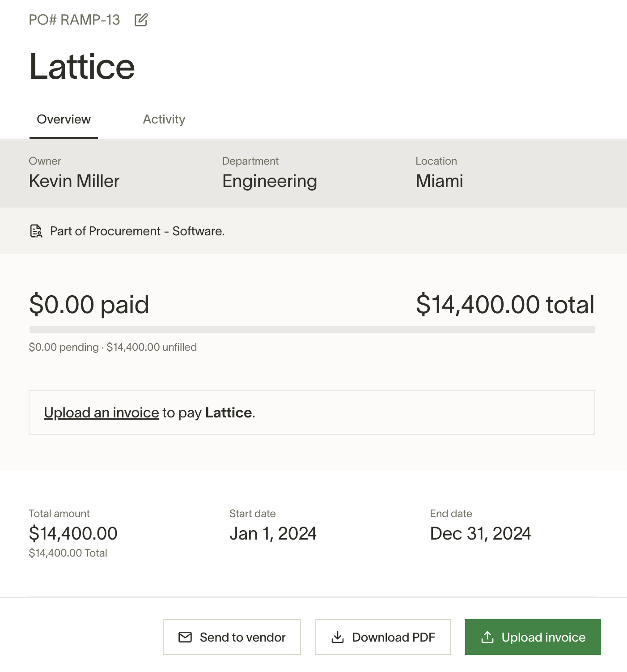Click the payment progress bar

click(x=312, y=329)
